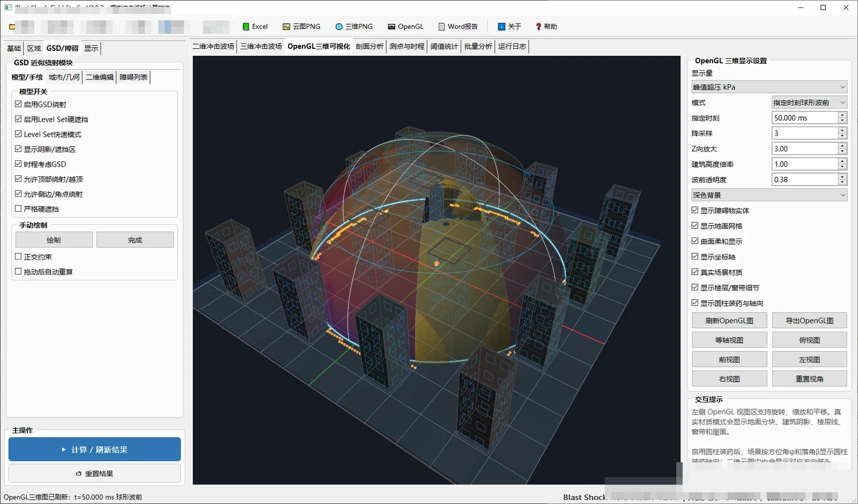858x504 pixels.
Task: Click the folder icon at toolbar start
Action: tap(12, 27)
